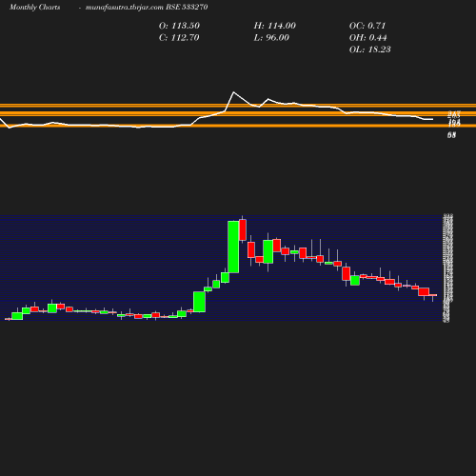Screen dimensions: 476x476
Task: Click the "Monthly Charts" title text
Action: [35, 7]
